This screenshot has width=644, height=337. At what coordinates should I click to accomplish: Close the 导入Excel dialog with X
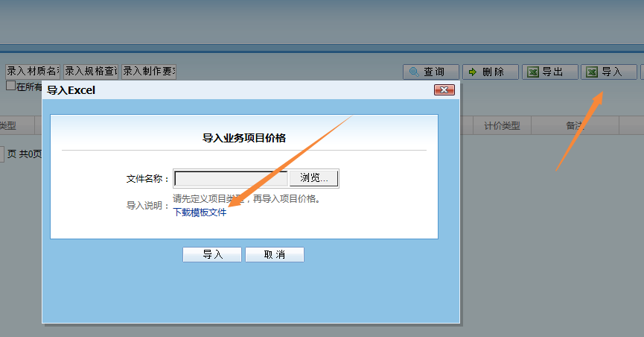click(444, 90)
